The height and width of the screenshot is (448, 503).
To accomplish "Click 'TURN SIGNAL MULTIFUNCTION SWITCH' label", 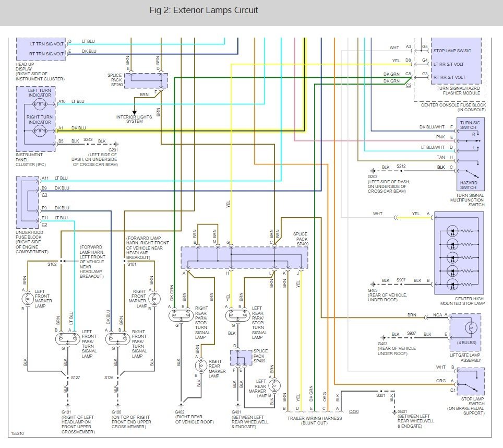I will 467,200.
